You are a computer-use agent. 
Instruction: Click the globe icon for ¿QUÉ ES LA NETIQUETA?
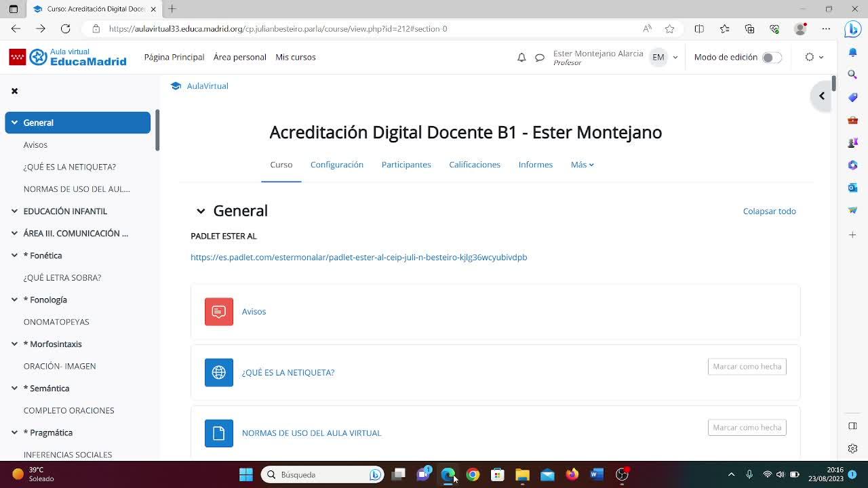click(219, 373)
